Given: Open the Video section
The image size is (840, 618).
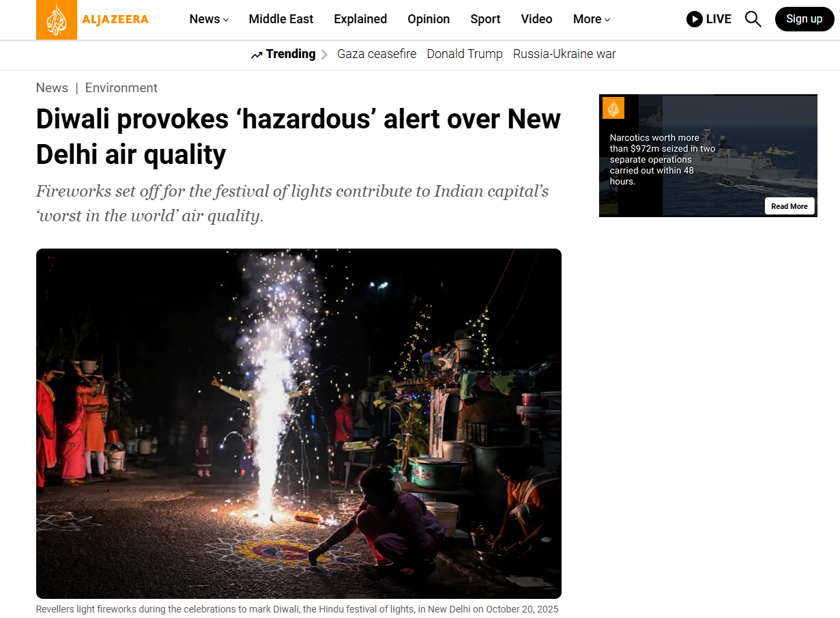Looking at the screenshot, I should (x=536, y=19).
